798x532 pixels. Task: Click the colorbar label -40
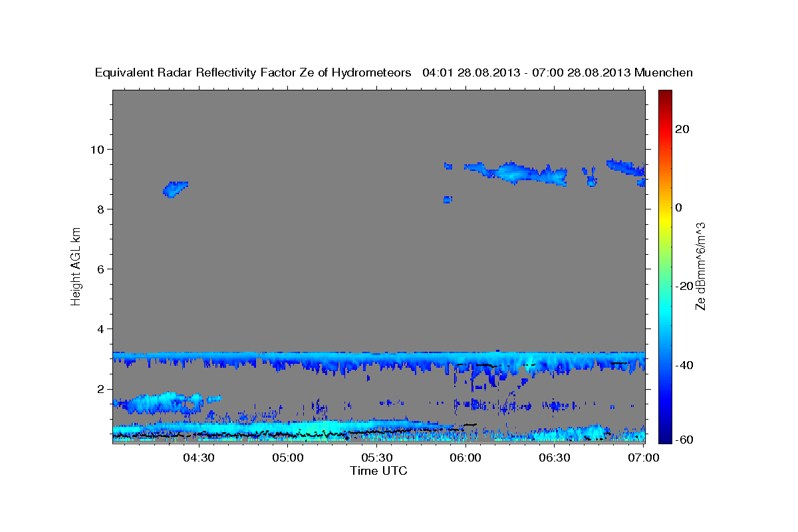tap(685, 365)
